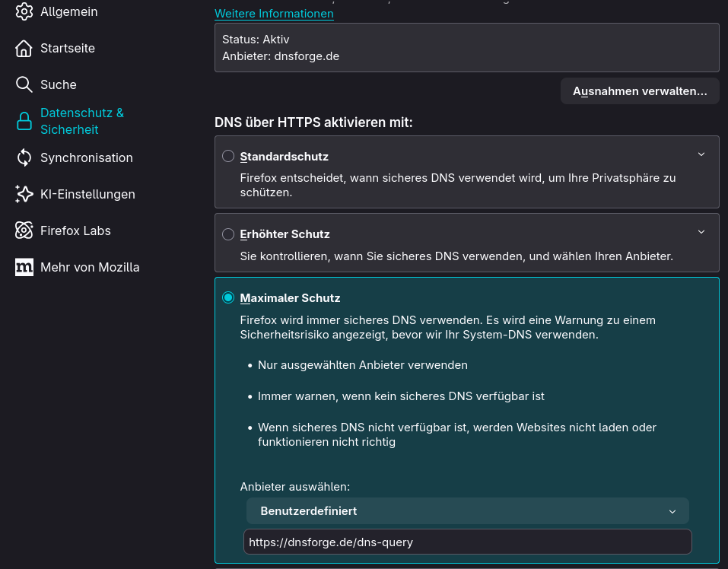
Task: Click 'Immer warnen, wenn kein sicheres DNS' bullet
Action: (401, 396)
